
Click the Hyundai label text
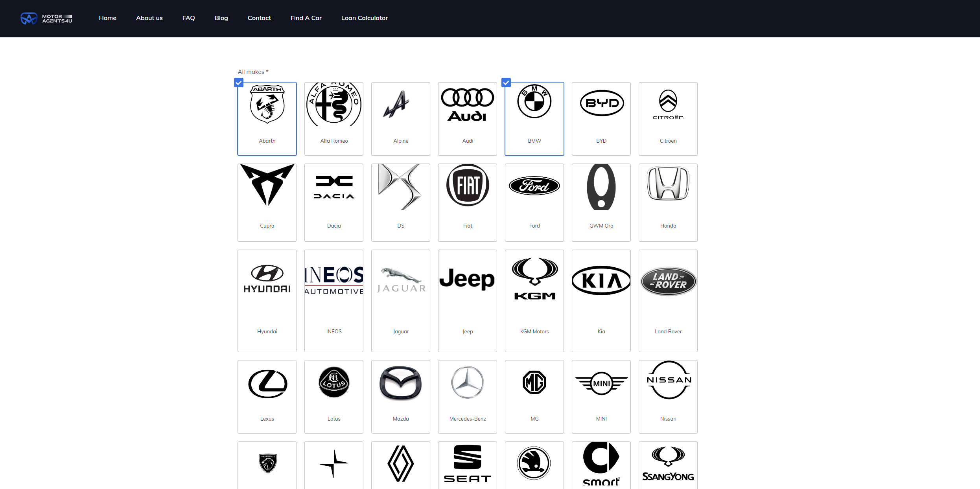(267, 331)
